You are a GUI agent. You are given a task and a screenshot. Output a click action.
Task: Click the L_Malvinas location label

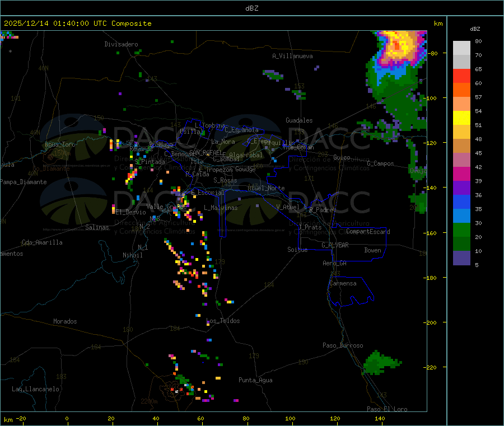pos(221,208)
